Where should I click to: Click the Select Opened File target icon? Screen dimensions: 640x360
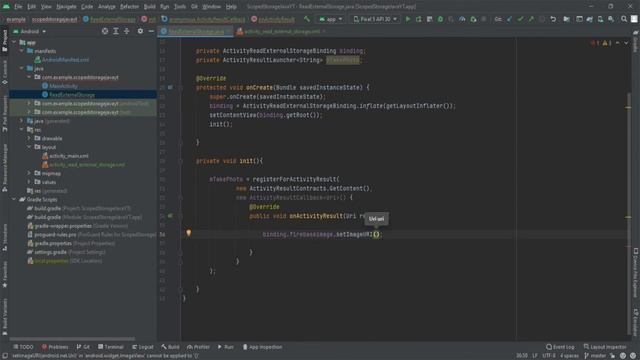click(105, 31)
